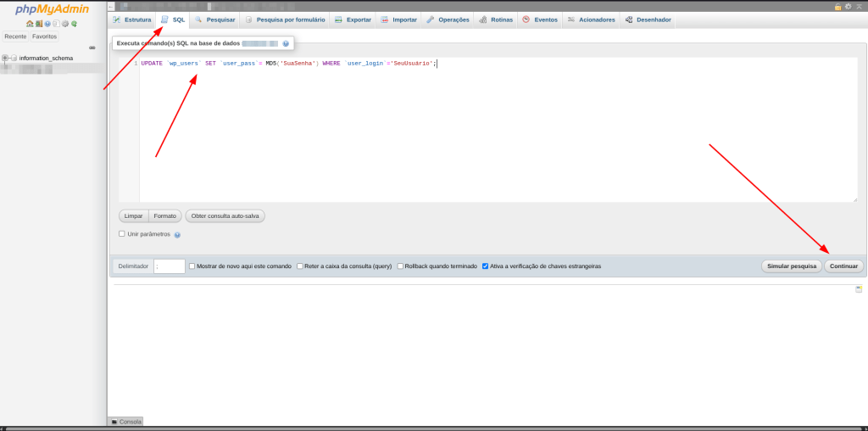Click the padlock icon at top right
Viewport: 868px width, 431px height.
837,6
